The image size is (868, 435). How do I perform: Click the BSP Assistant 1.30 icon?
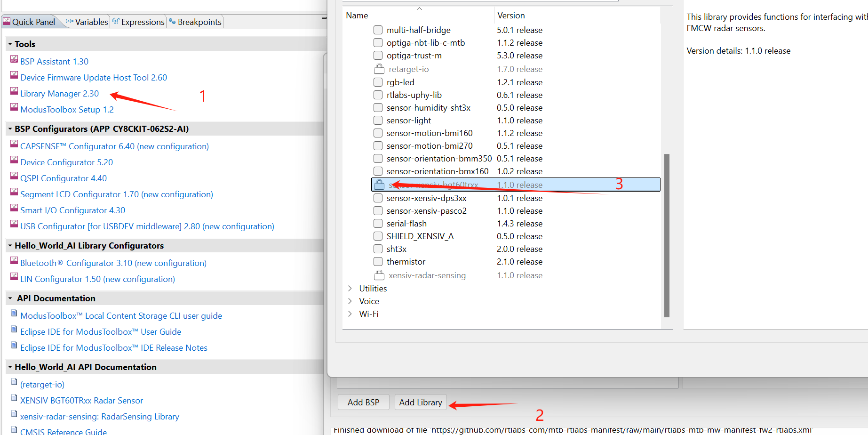point(14,60)
